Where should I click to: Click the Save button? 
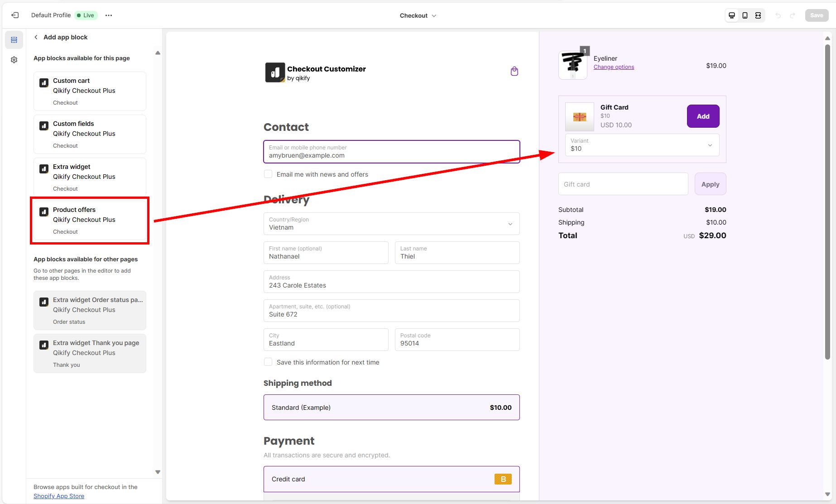(817, 15)
